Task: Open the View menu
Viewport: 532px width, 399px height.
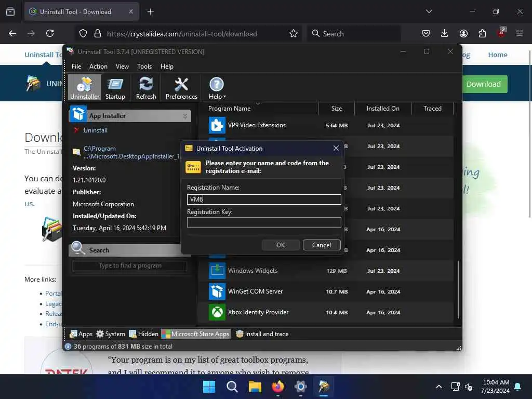Action: pyautogui.click(x=122, y=66)
